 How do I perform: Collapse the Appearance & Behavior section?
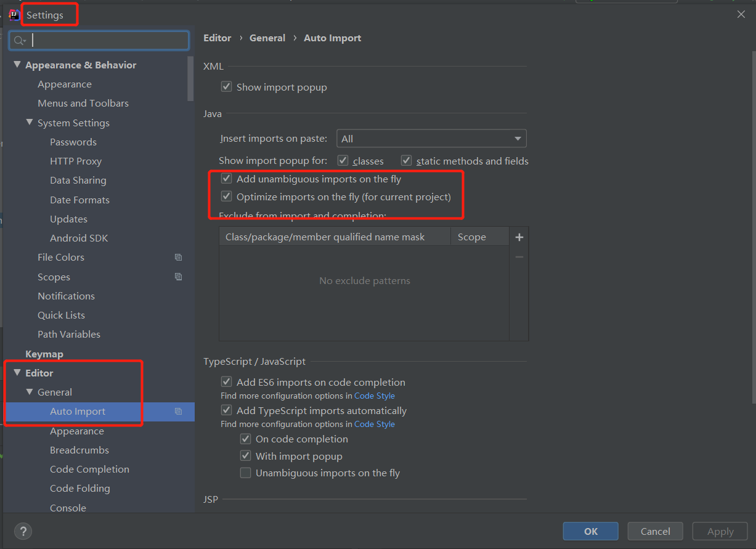point(17,65)
